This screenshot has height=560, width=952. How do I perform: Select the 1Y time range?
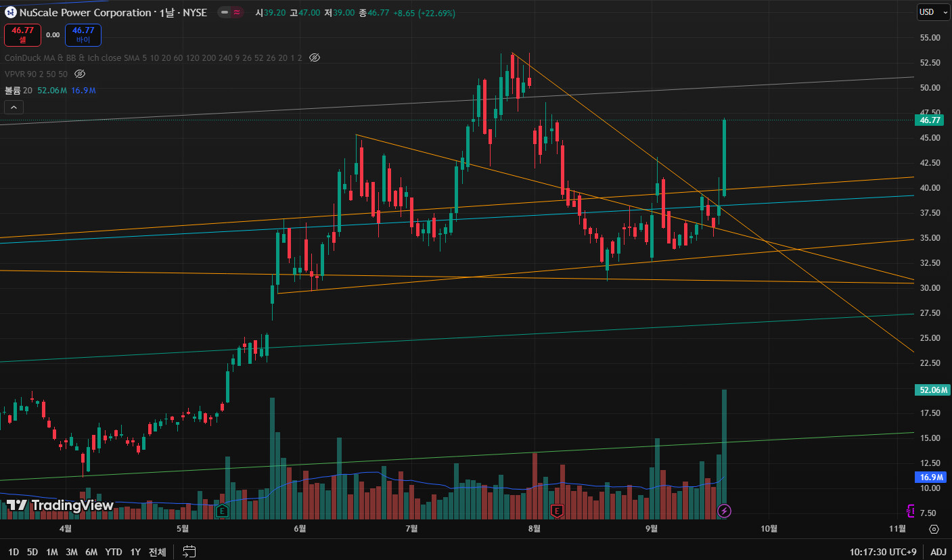(x=135, y=552)
